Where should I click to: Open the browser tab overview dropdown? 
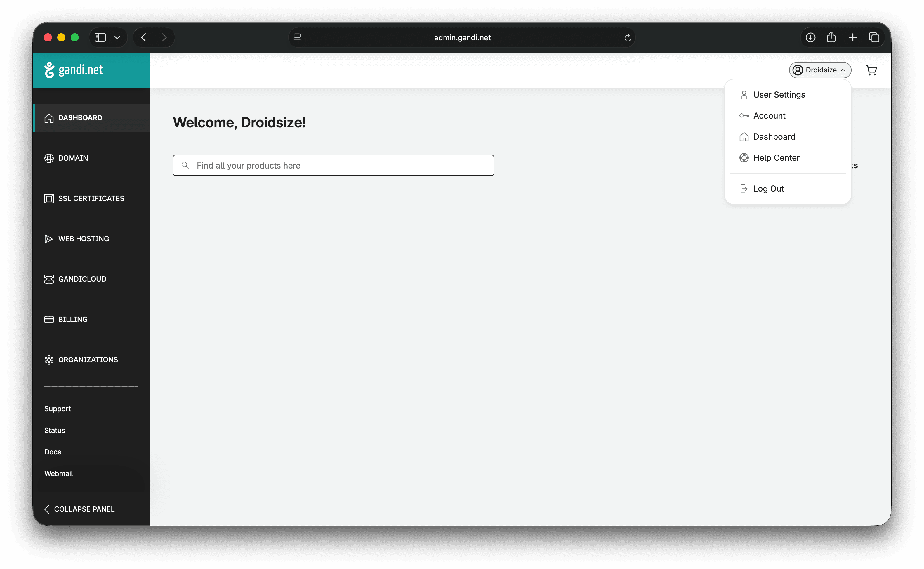click(x=117, y=37)
